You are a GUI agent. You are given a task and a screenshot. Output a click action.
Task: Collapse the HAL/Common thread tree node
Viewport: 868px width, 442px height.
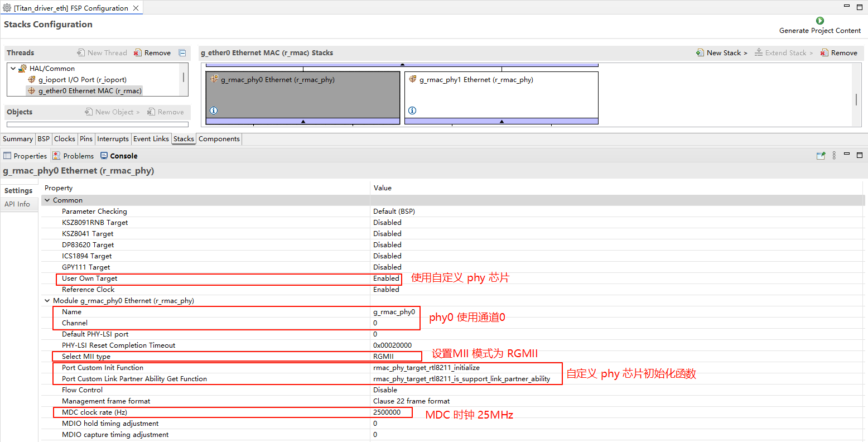point(13,69)
